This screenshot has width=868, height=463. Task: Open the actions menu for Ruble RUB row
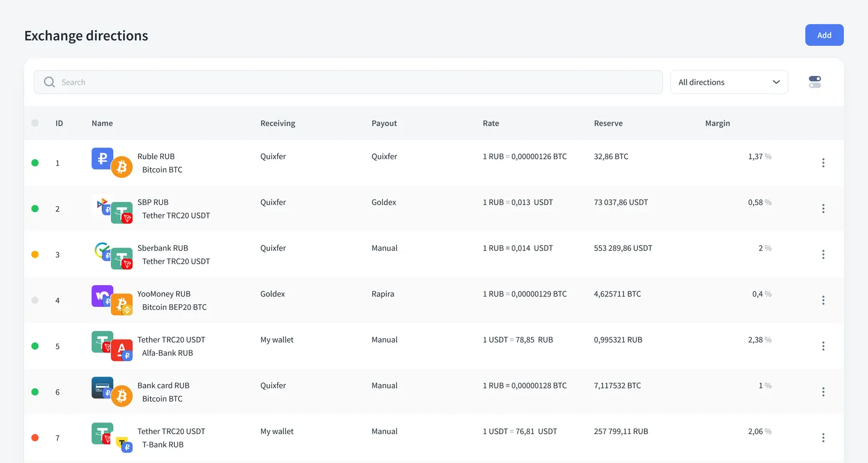coord(823,163)
